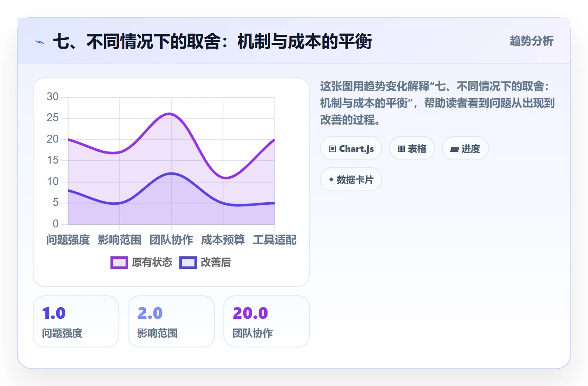Open the 1.0 问题强度 data card
Image resolution: width=588 pixels, height=386 pixels.
pos(76,321)
